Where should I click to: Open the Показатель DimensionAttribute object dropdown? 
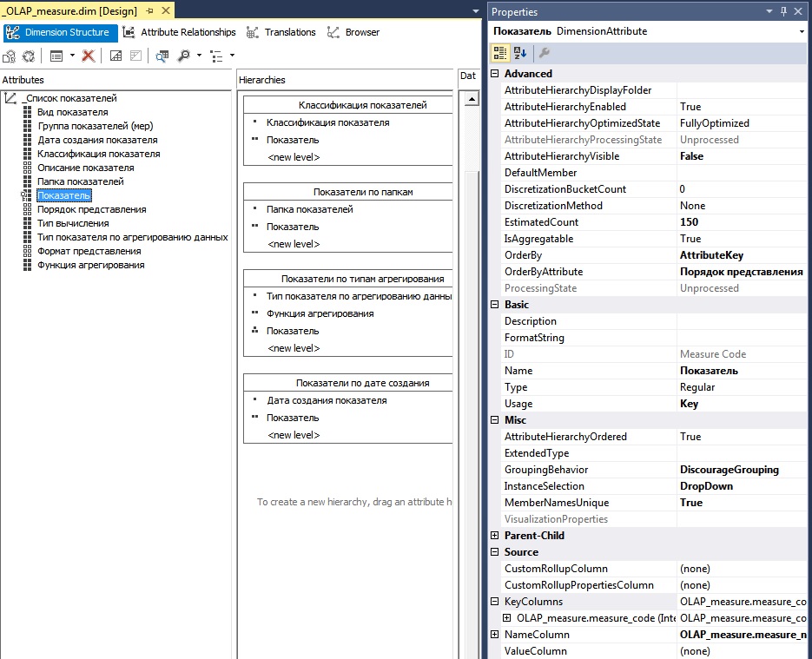click(802, 31)
